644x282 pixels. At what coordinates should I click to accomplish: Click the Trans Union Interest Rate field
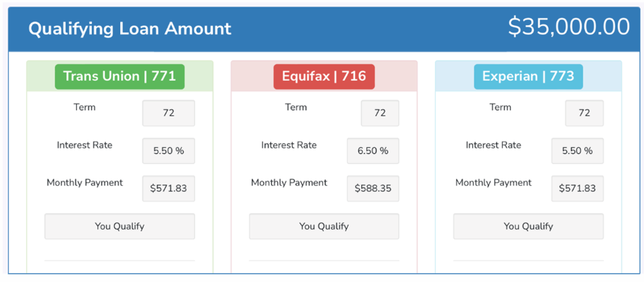[x=168, y=151]
